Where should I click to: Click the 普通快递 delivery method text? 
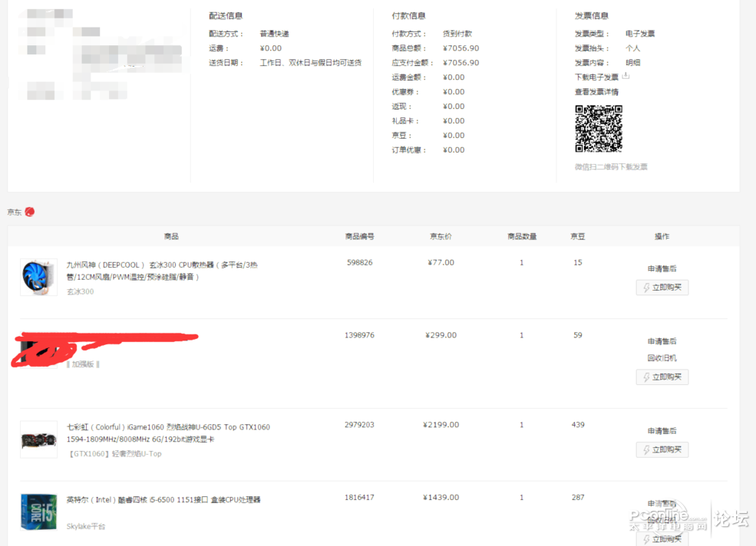(x=274, y=34)
